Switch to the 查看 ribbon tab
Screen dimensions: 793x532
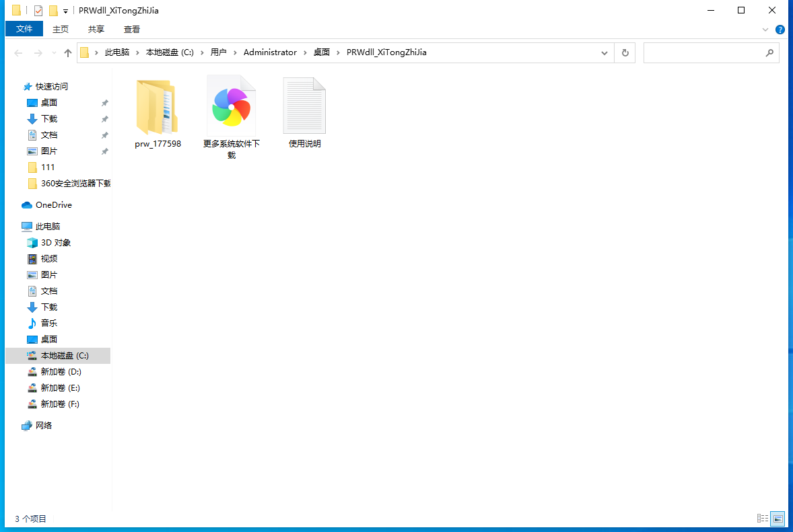131,30
